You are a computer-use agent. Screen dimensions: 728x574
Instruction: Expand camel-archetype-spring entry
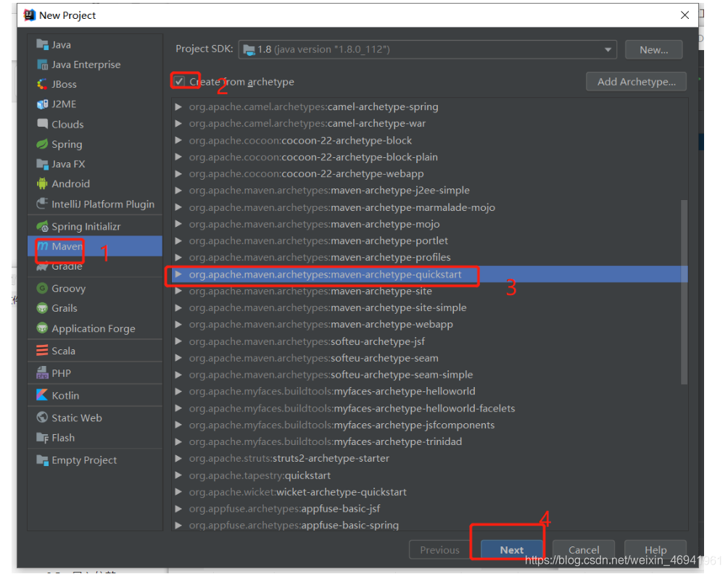click(x=178, y=107)
